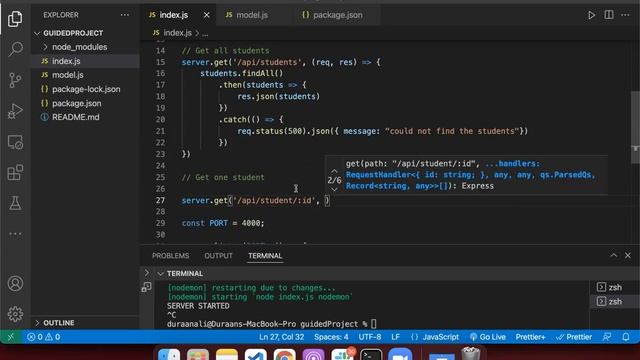Viewport: 640px width, 360px height.
Task: Open the Remote Explorer view
Action: (x=15, y=142)
